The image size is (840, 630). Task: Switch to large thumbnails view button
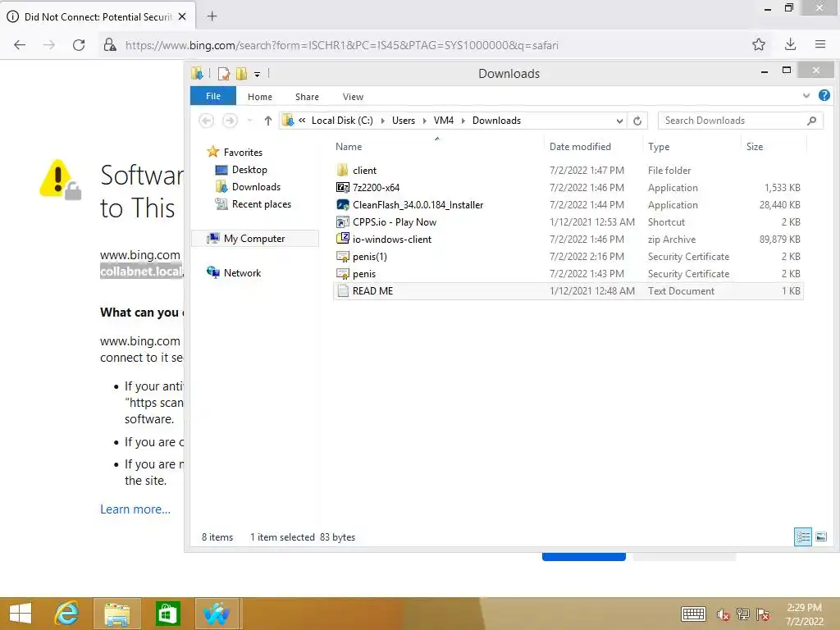point(821,536)
